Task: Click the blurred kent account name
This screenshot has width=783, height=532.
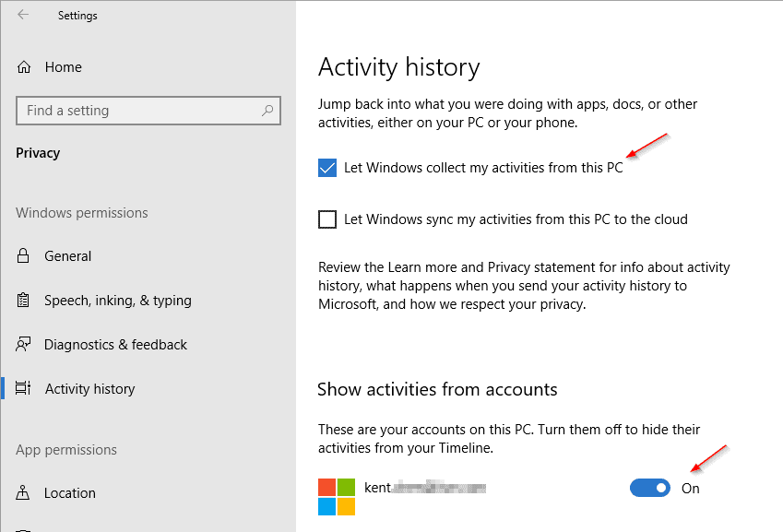Action: click(x=425, y=488)
